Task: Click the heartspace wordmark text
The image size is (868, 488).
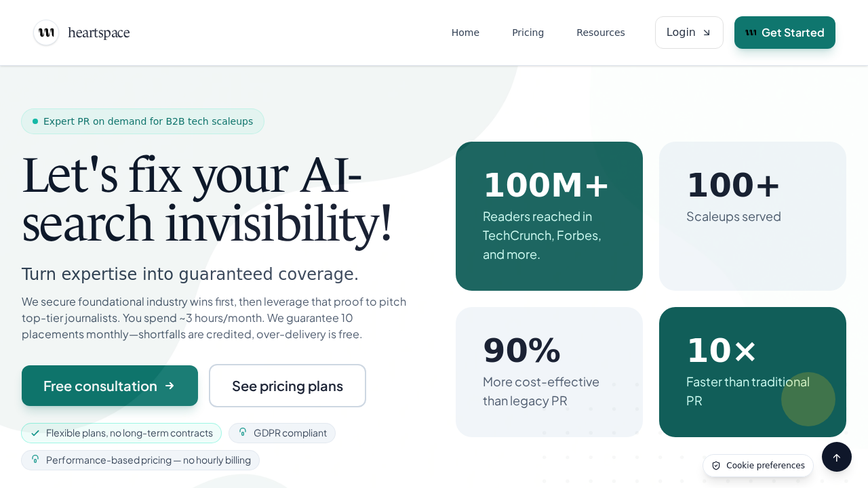Action: point(99,33)
